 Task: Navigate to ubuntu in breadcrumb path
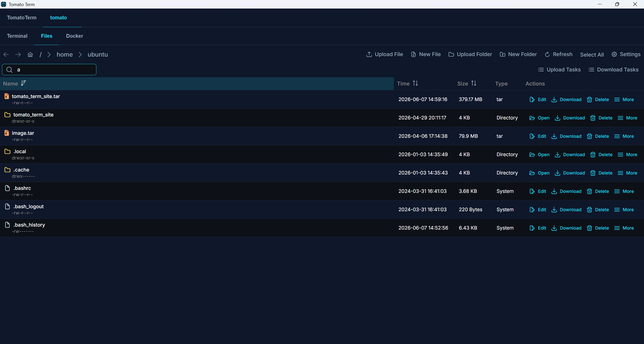pos(98,55)
